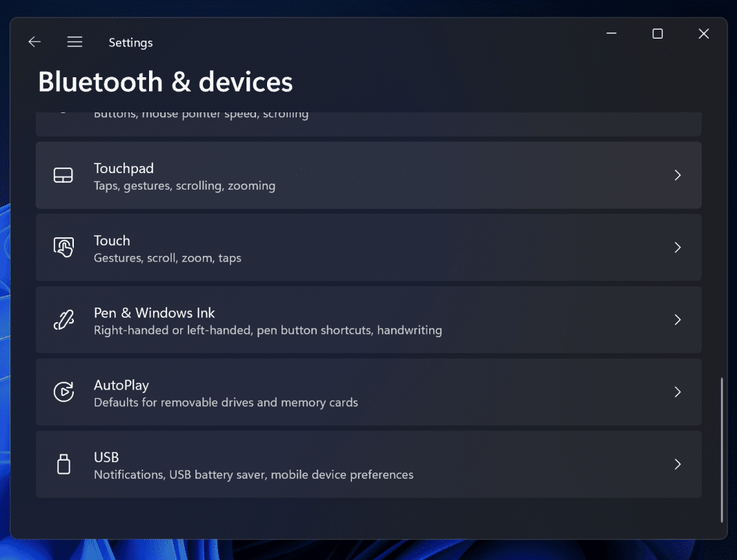Click the Touchpad icon
This screenshot has width=737, height=560.
click(x=63, y=176)
